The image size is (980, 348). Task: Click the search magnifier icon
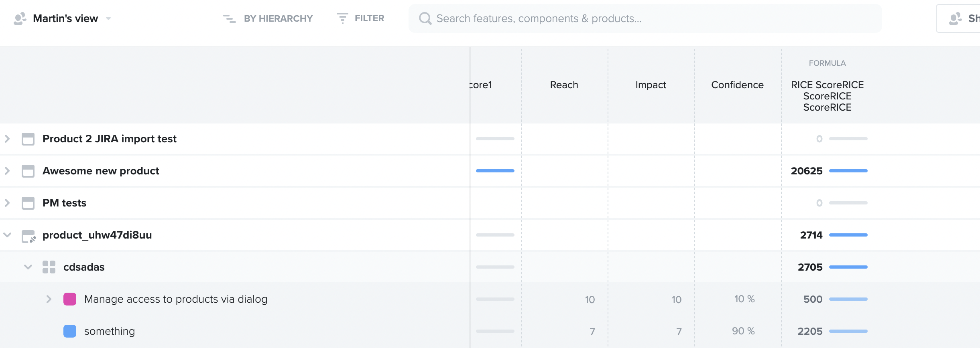point(425,18)
